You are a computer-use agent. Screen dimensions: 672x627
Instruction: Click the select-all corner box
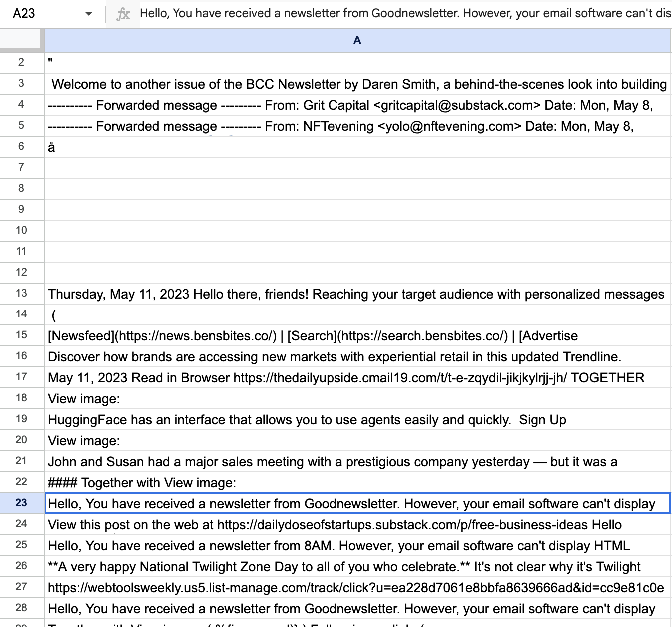tap(21, 40)
